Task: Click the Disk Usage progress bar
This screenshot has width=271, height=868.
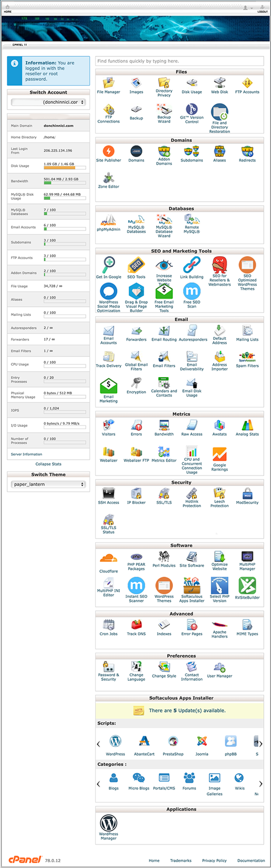Action: (65, 168)
